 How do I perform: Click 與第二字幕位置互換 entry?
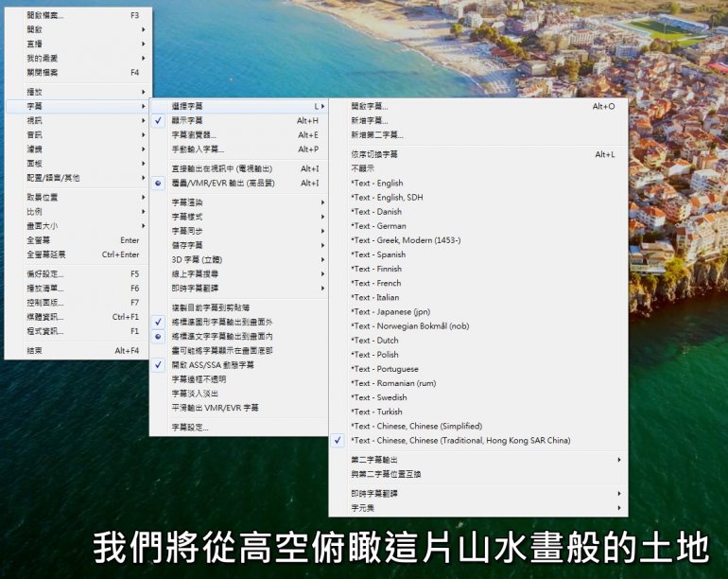click(x=478, y=474)
